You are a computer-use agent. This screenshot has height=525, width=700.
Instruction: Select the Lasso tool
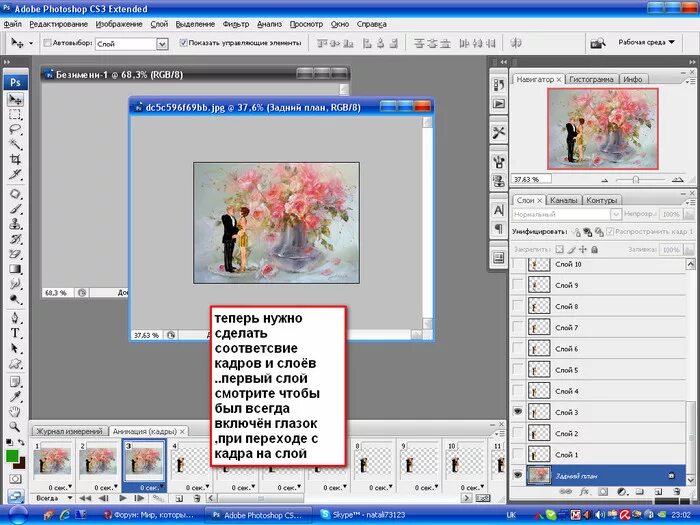point(15,129)
